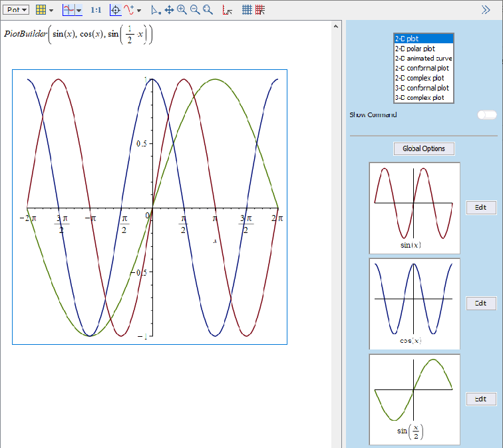This screenshot has width=503, height=448.
Task: Toggle the blue gridlines icon
Action: tap(247, 10)
